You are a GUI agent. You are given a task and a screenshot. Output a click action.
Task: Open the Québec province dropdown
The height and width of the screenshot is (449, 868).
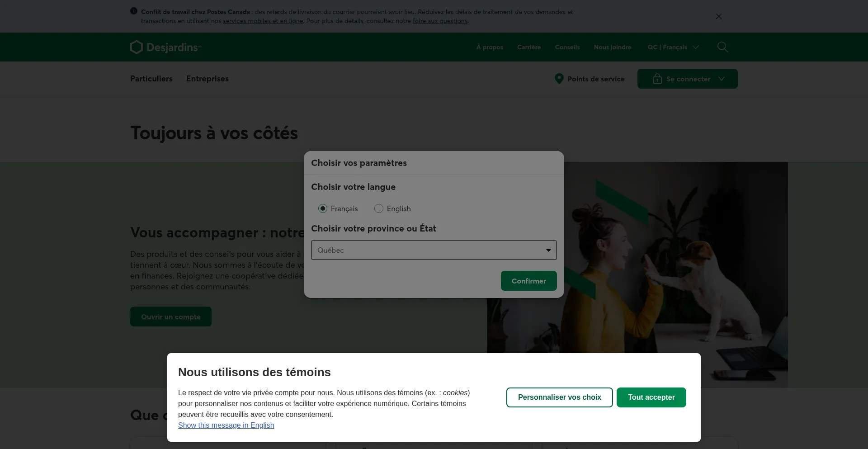[x=434, y=250]
